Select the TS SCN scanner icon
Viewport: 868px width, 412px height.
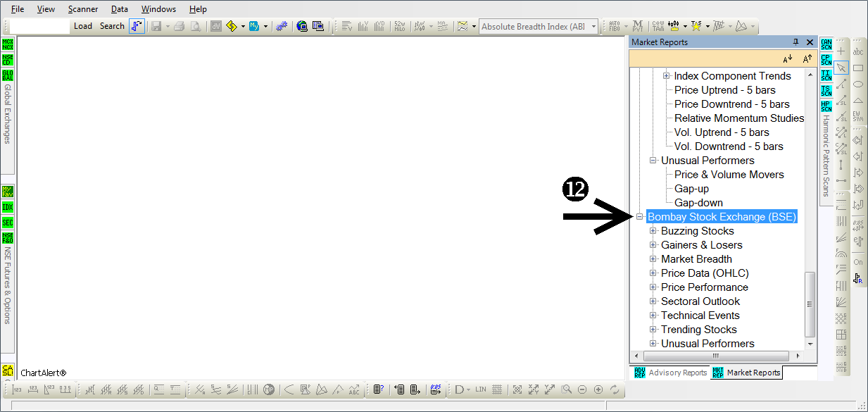pos(826,91)
